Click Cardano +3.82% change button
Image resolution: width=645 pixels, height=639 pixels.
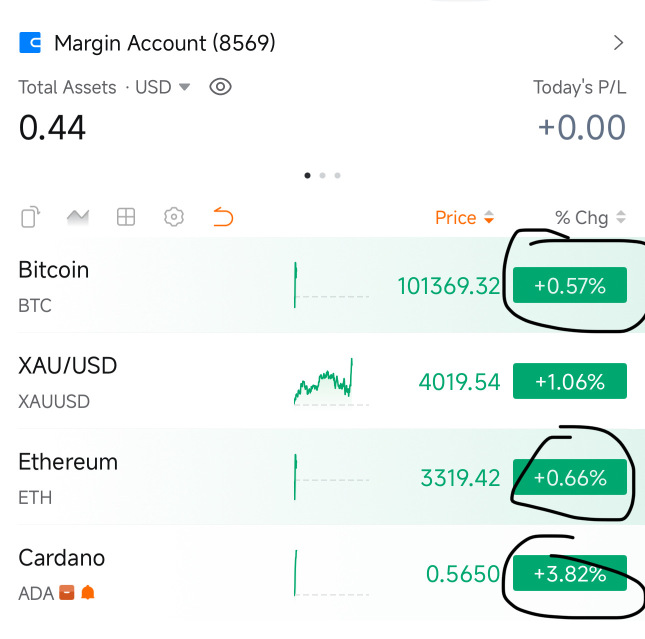pyautogui.click(x=569, y=574)
